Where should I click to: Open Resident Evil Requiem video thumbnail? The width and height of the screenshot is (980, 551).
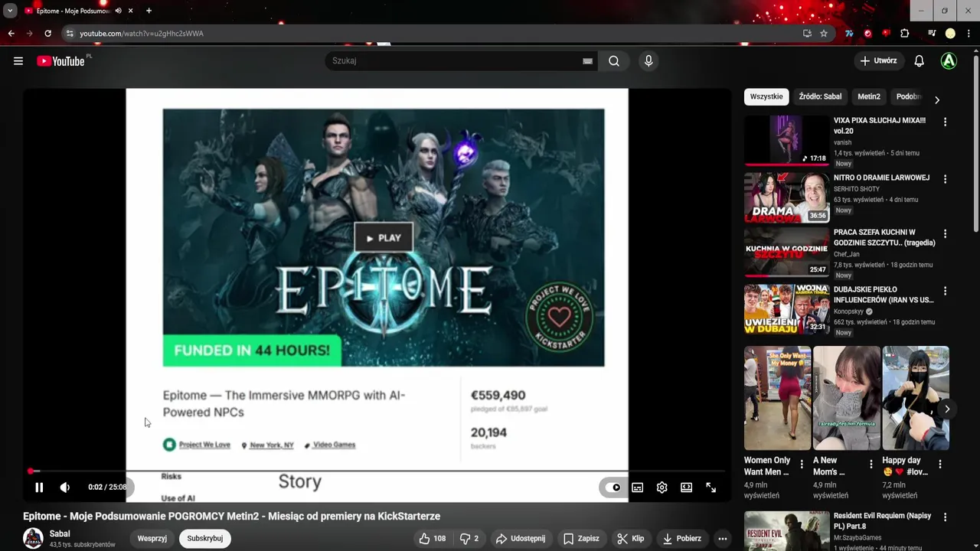[786, 531]
